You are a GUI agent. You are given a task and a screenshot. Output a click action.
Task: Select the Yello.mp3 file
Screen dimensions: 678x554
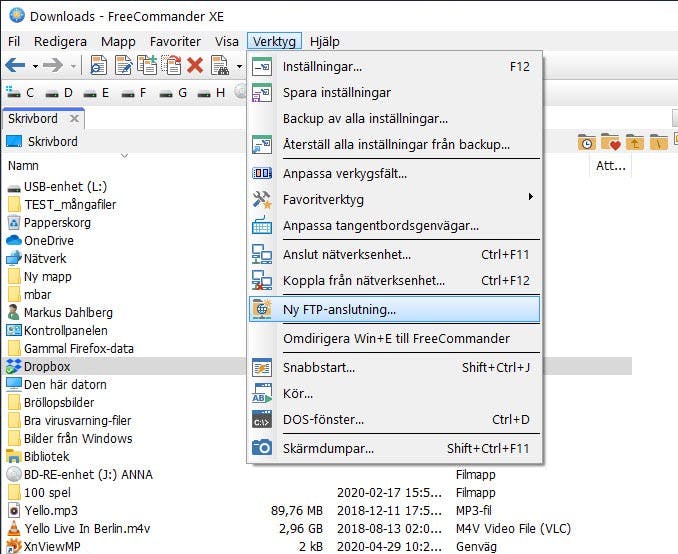(x=42, y=510)
